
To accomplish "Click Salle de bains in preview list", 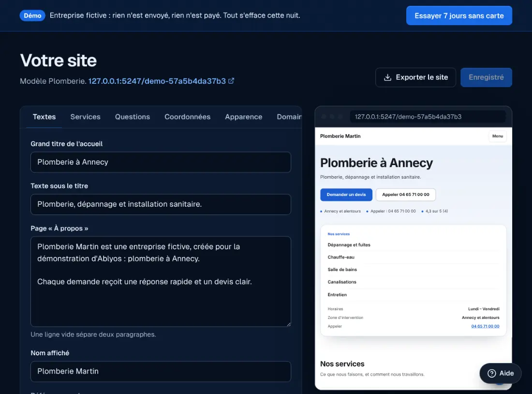I will click(x=342, y=270).
